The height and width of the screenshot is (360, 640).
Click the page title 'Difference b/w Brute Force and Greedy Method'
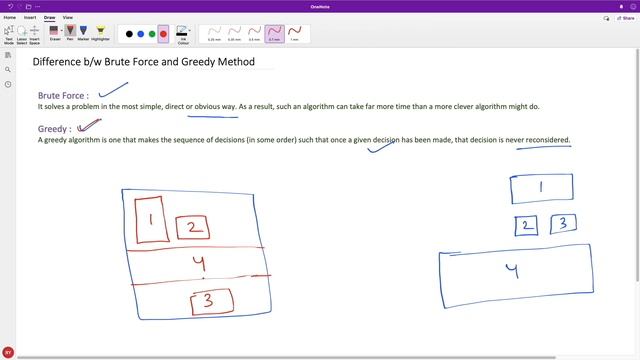click(144, 62)
